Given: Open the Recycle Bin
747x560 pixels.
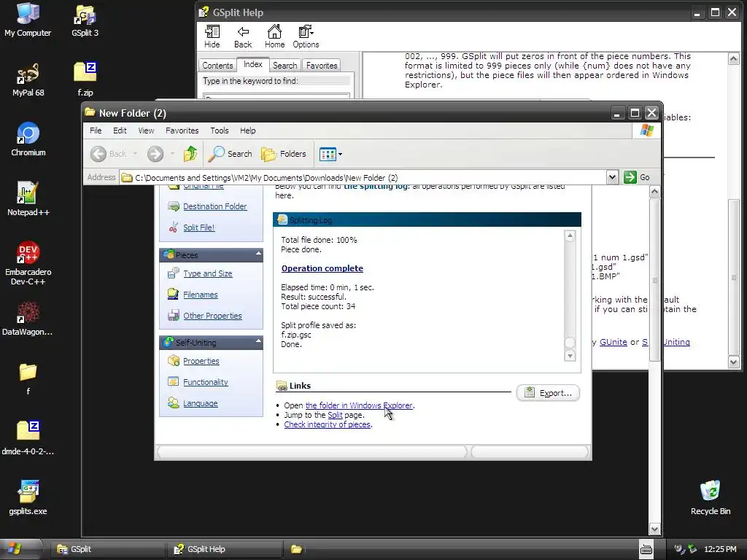Looking at the screenshot, I should pos(711,498).
